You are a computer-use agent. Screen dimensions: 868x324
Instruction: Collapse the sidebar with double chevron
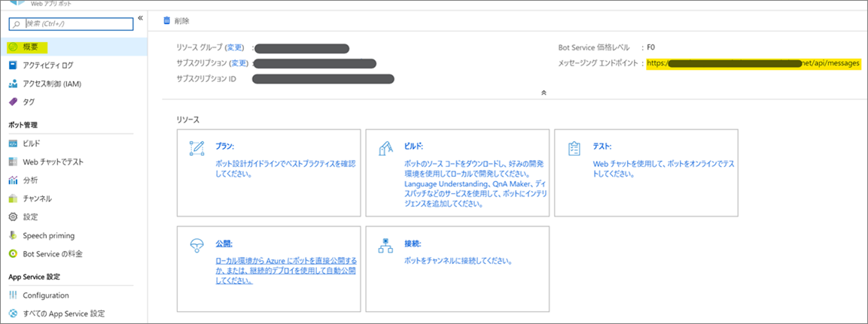pos(140,18)
